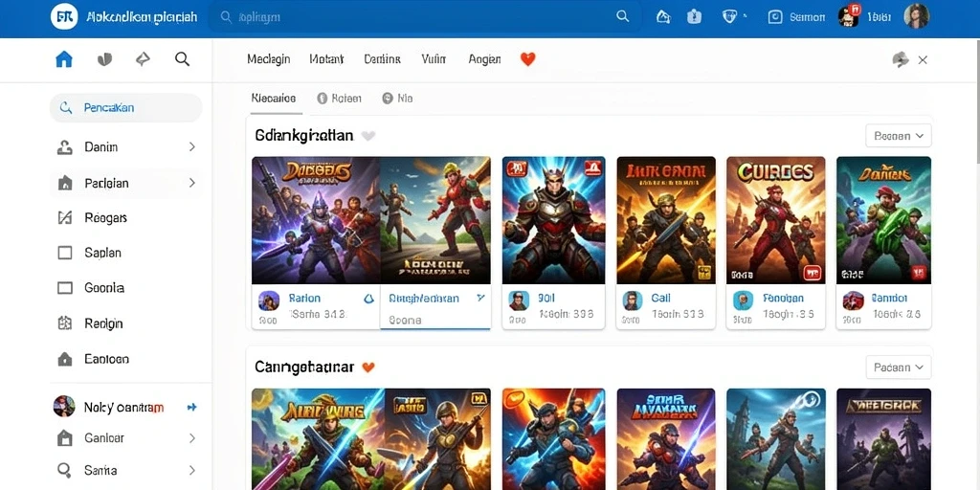Switch to the Aogian tab
The height and width of the screenshot is (490, 980).
484,59
